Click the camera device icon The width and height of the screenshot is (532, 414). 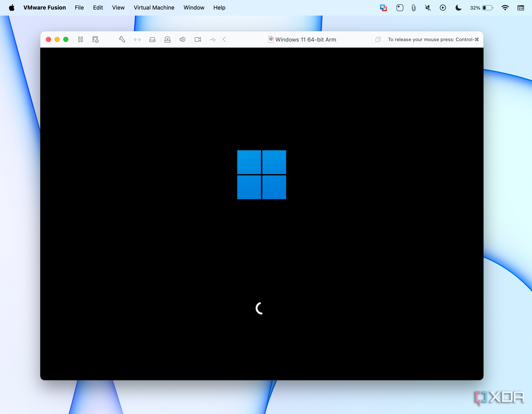[198, 39]
